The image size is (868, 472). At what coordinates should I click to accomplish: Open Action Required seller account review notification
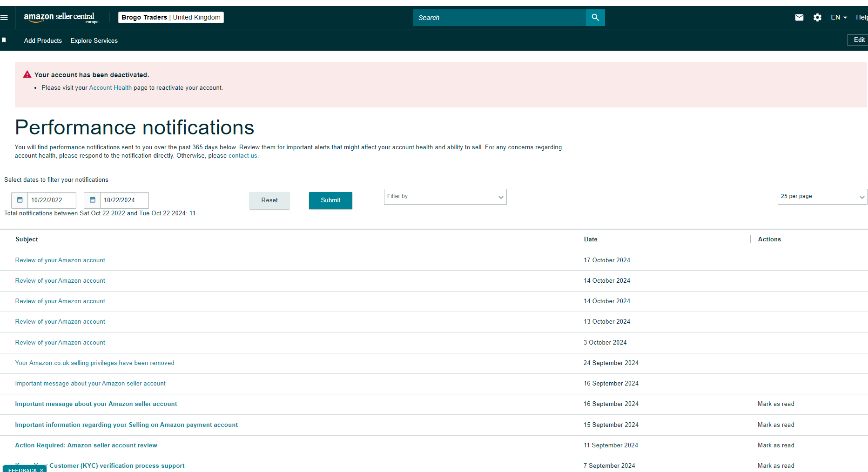[x=86, y=445]
